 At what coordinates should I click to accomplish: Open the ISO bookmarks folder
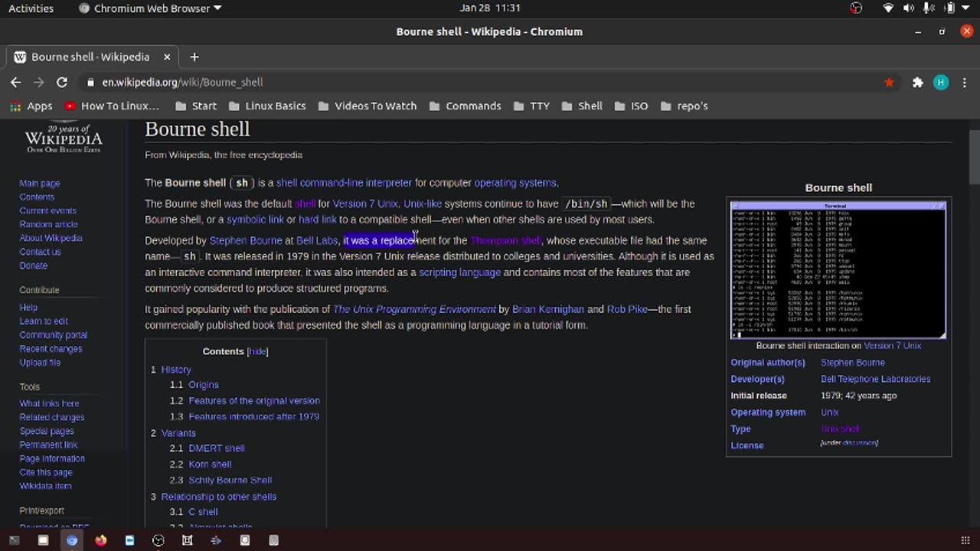[631, 106]
